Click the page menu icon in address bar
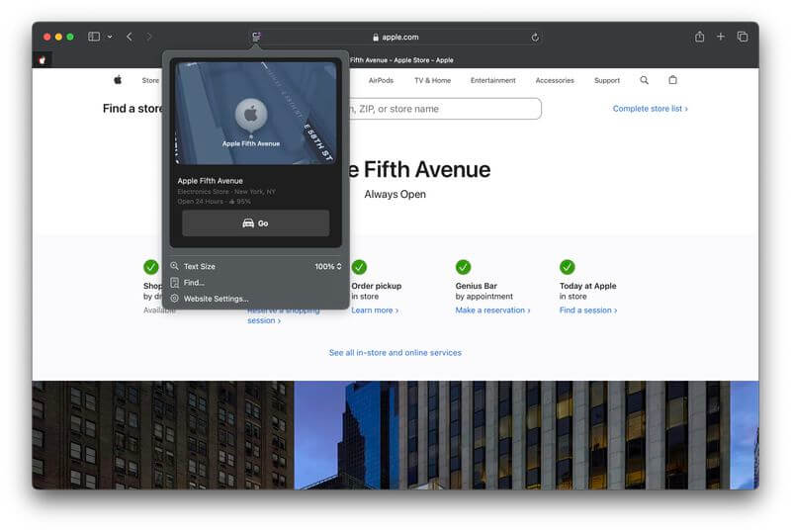 click(256, 37)
